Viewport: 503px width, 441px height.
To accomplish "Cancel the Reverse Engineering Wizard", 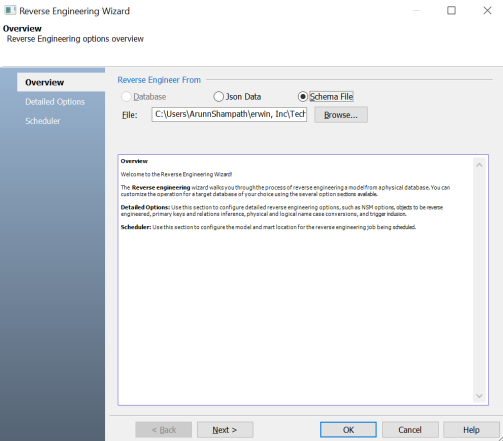I will coord(410,430).
